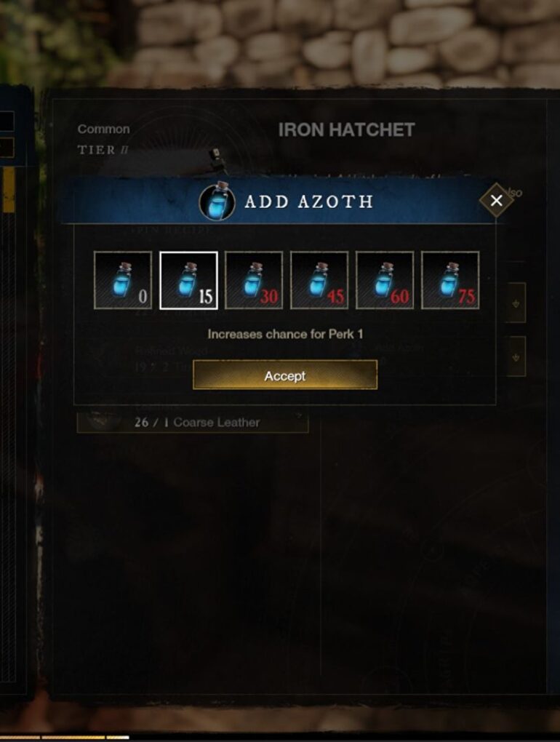Expand the lower ingredient dropdown arrow on right
The width and height of the screenshot is (560, 742).
point(516,356)
